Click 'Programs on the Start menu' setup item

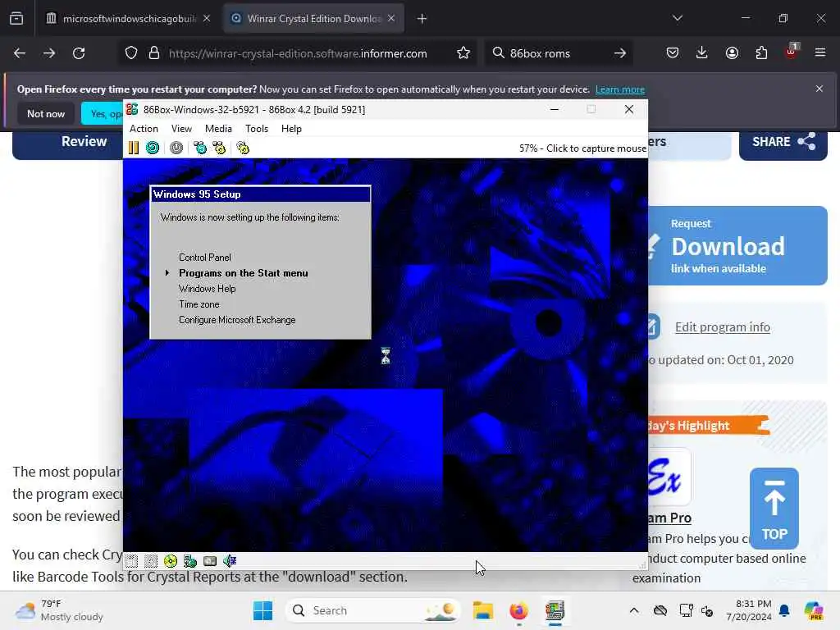pos(243,273)
